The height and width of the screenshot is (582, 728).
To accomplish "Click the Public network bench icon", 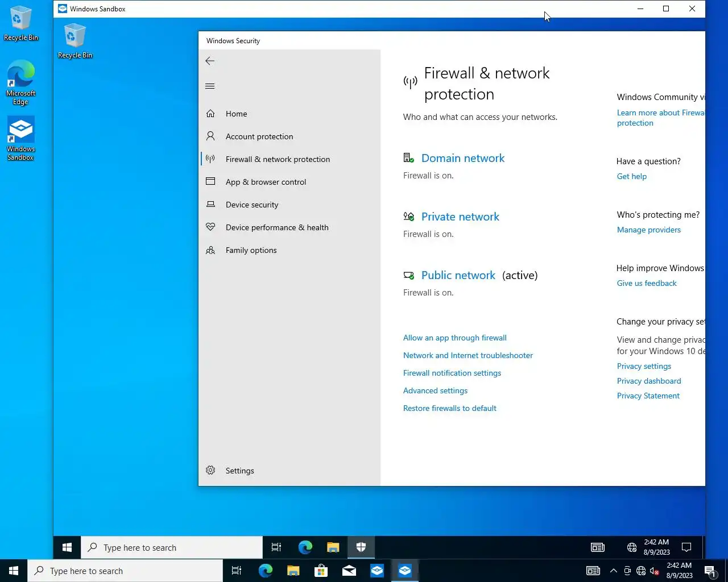I will click(409, 275).
